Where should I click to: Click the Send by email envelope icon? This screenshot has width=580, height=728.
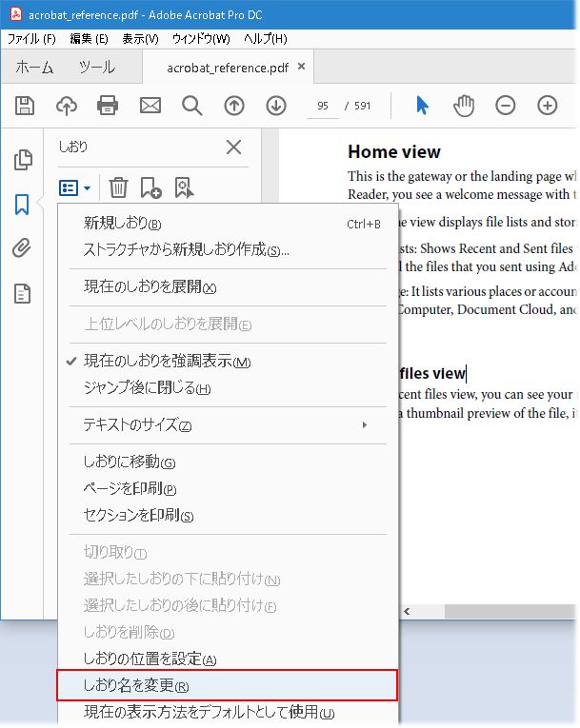click(x=150, y=106)
